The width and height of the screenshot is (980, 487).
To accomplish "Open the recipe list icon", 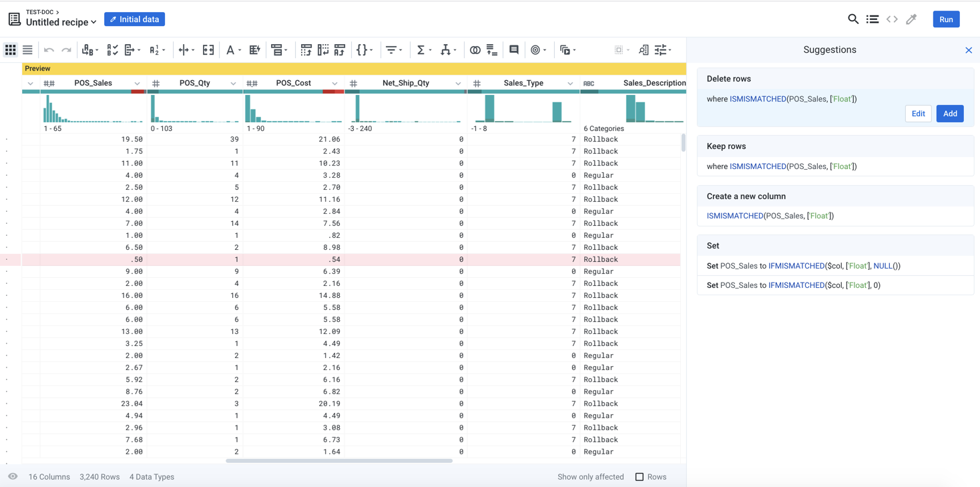I will (873, 19).
